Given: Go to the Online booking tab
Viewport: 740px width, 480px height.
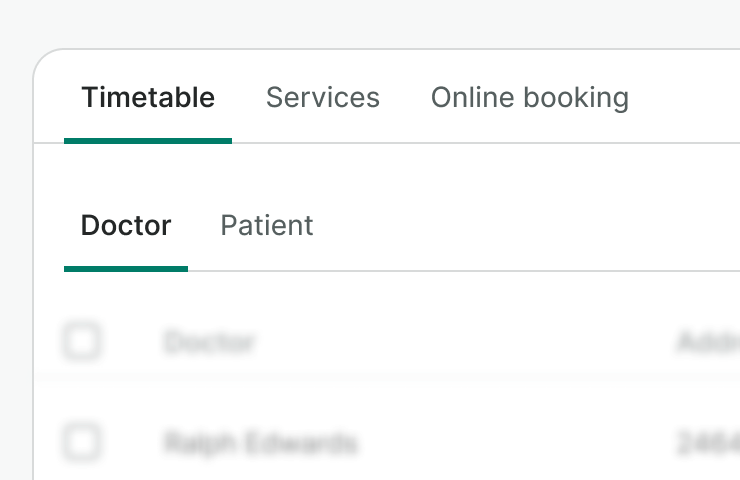Looking at the screenshot, I should tap(529, 98).
